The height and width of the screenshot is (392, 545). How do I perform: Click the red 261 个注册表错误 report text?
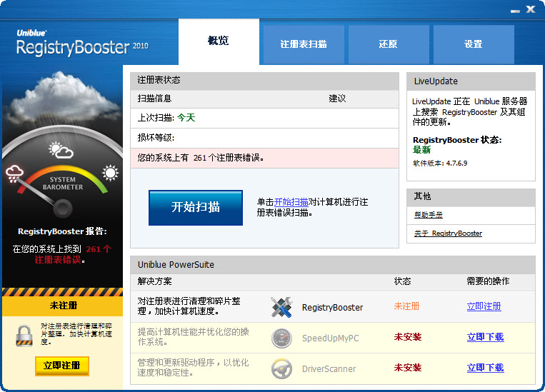73,254
